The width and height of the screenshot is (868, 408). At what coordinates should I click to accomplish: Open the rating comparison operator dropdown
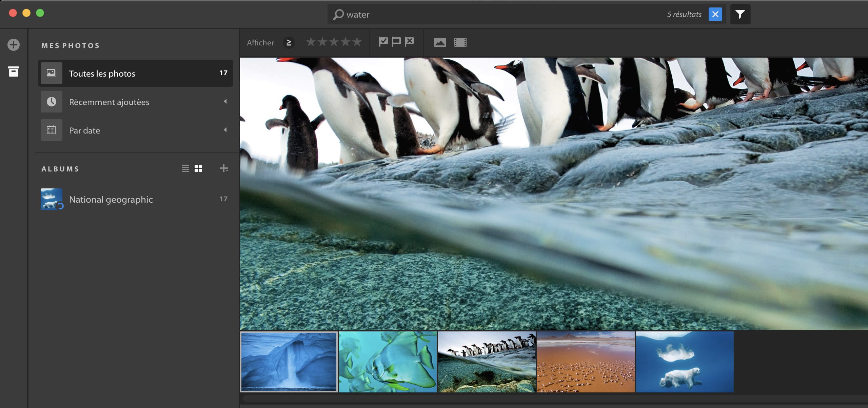(x=289, y=43)
